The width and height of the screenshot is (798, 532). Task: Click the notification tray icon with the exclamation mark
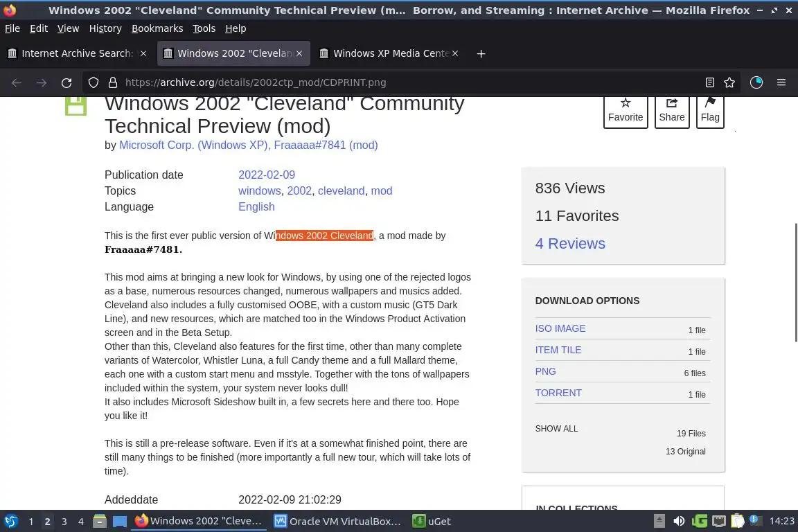click(756, 521)
